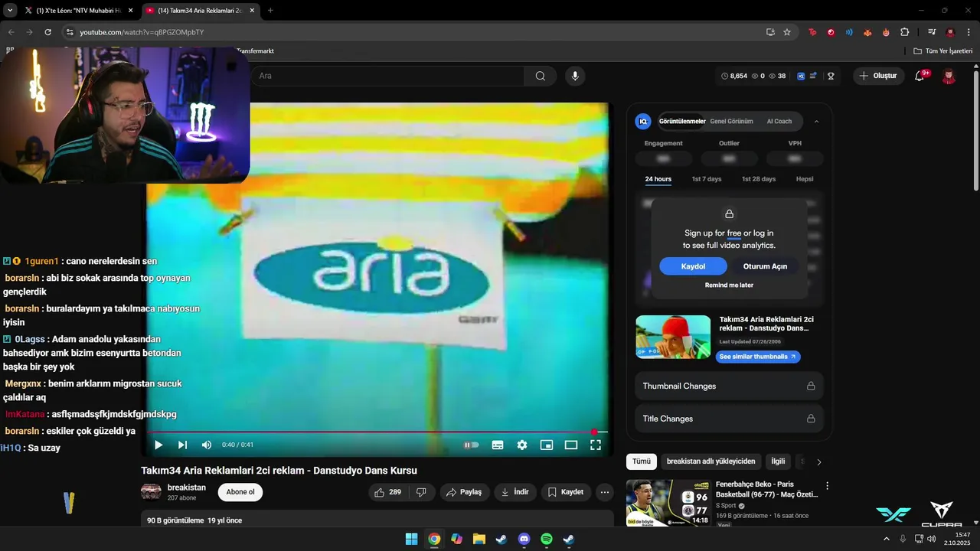This screenshot has height=551, width=980.
Task: Start voice search with the microphone
Action: point(575,76)
